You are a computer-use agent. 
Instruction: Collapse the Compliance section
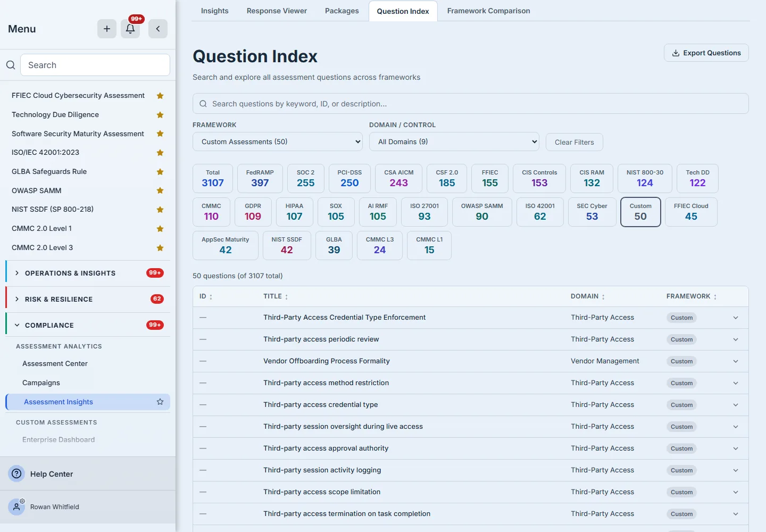click(x=88, y=325)
